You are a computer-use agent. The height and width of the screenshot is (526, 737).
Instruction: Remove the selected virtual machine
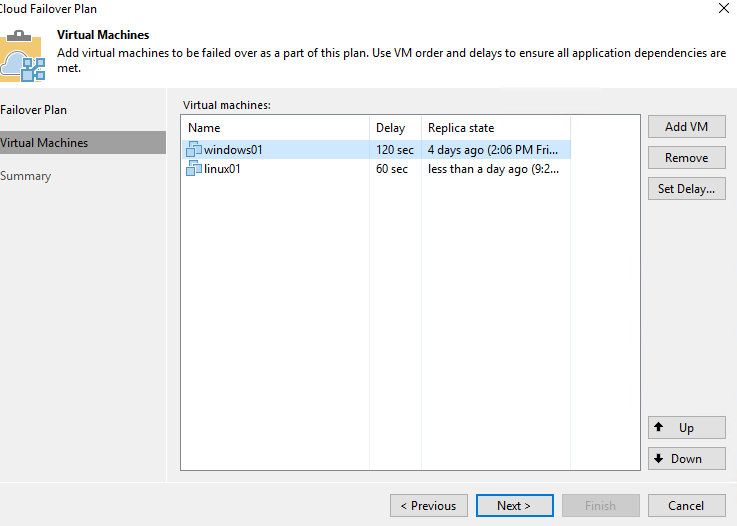686,158
